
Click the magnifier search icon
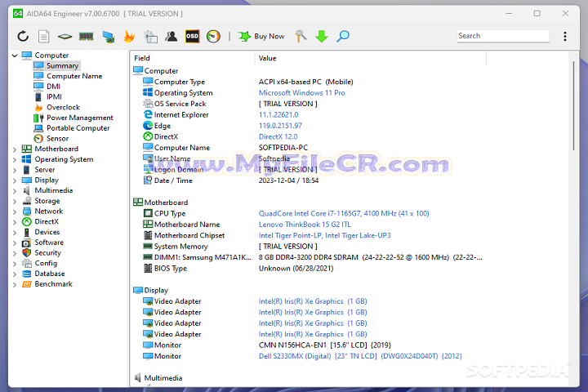tap(343, 37)
